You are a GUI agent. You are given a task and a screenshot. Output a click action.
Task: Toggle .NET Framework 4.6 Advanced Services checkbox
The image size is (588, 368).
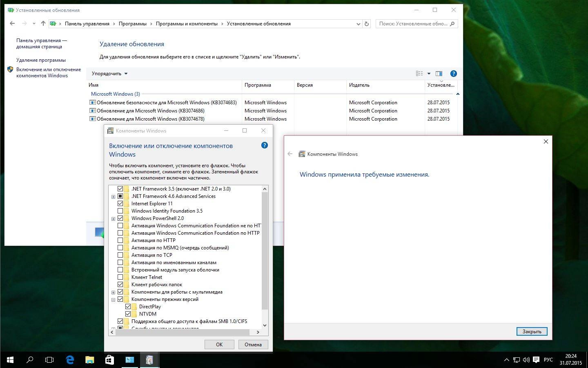click(120, 196)
